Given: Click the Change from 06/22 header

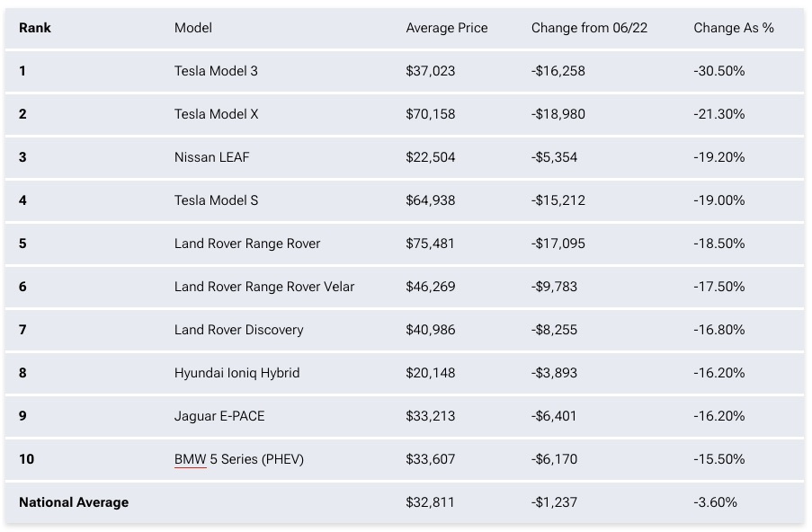Looking at the screenshot, I should point(589,28).
